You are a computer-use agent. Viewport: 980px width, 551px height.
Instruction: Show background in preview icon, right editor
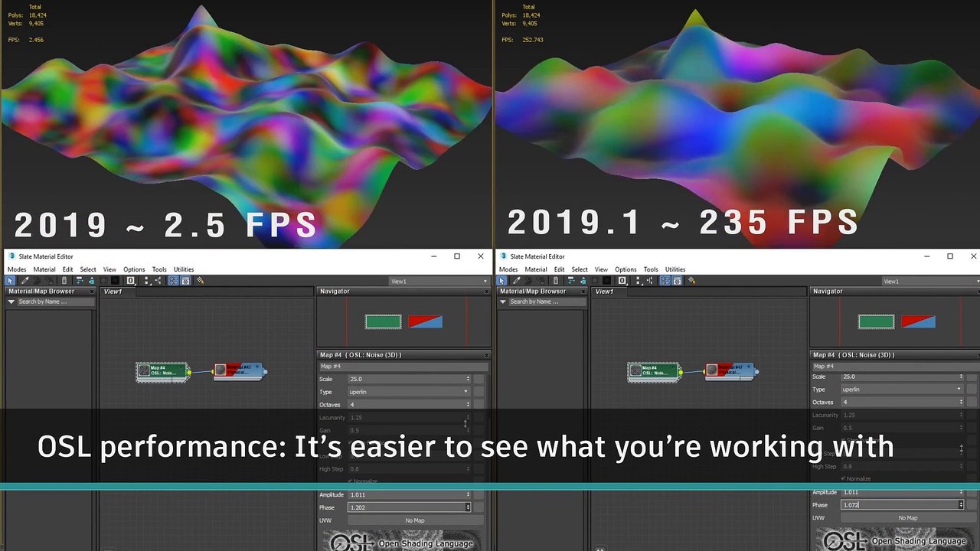[x=606, y=281]
